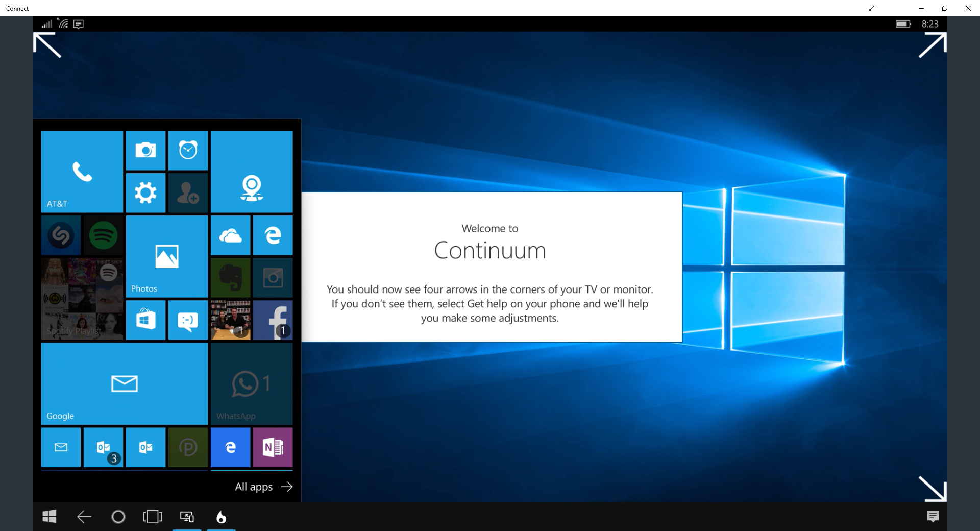Open the Windows Store tile

(x=145, y=320)
